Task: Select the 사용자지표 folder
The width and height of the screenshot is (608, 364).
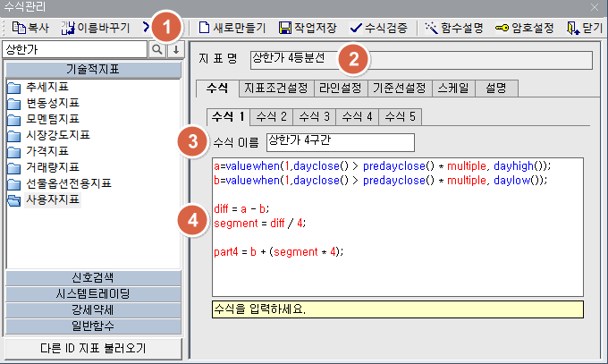Action: pyautogui.click(x=44, y=199)
